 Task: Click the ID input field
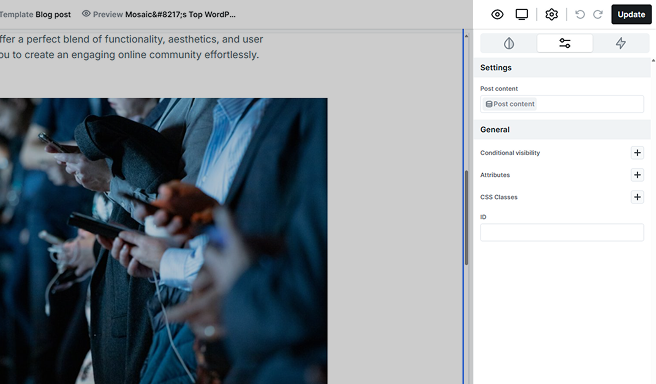coord(562,232)
